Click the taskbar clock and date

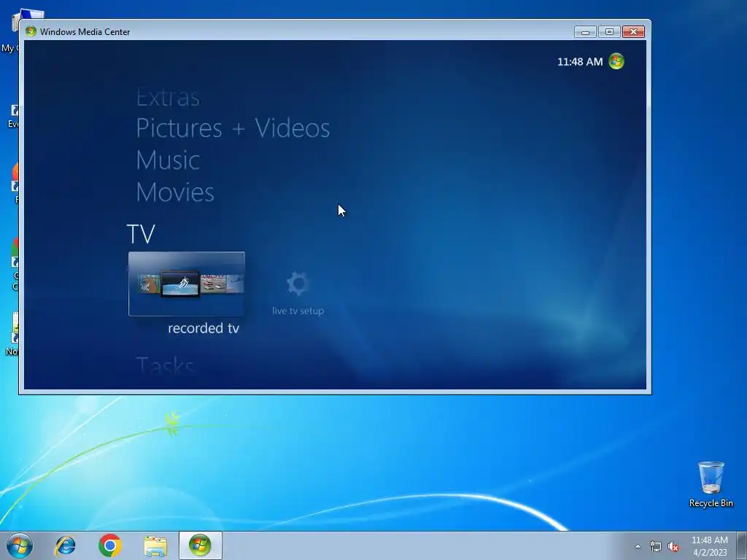click(709, 546)
